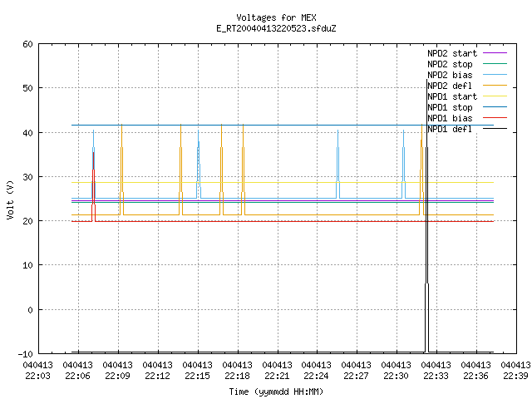The width and height of the screenshot is (532, 399).
Task: Click the x-axis tick label 22:30
Action: (396, 376)
